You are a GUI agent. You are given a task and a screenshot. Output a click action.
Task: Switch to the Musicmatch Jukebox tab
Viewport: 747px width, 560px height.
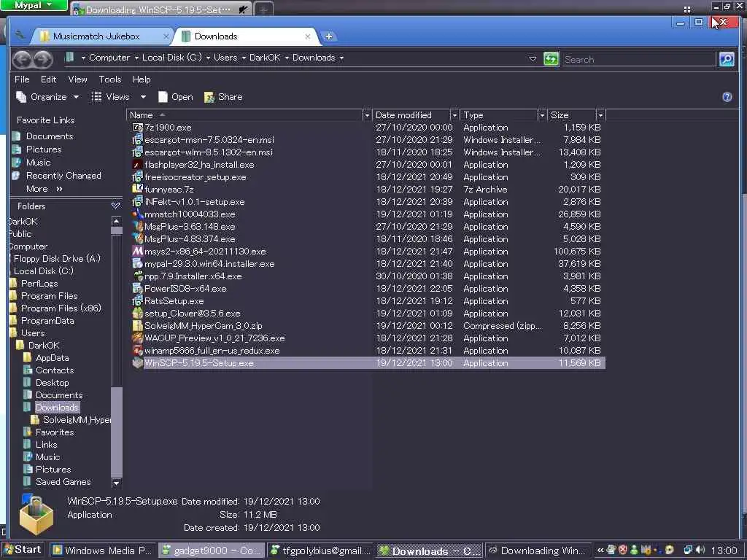pyautogui.click(x=101, y=36)
